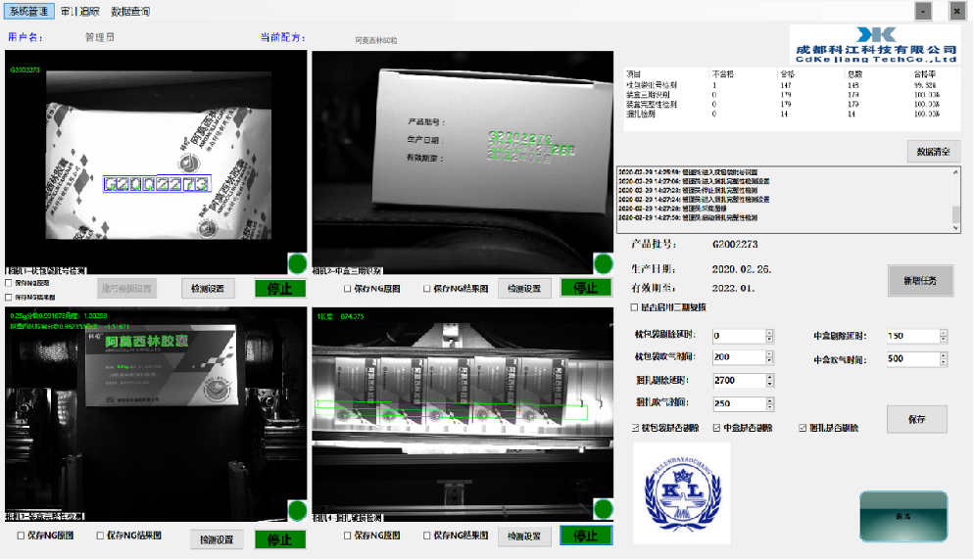
Task: Click production date value 2020. 02. 26.
Action: click(742, 269)
